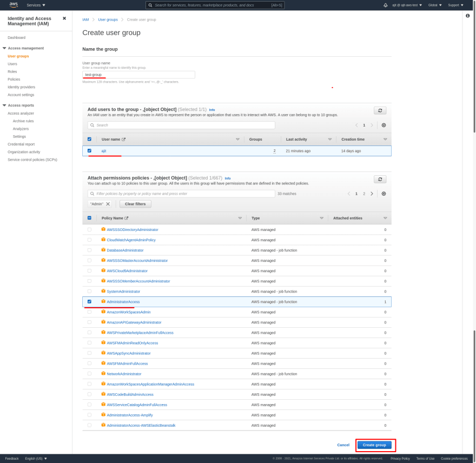Screen dimensions: 476x463
Task: Check the AWSCloud9Administrator policy checkbox
Action: pyautogui.click(x=89, y=271)
